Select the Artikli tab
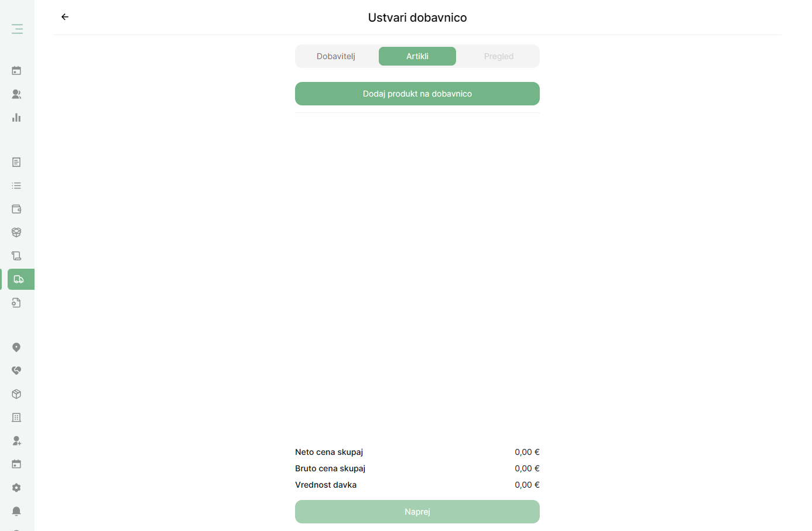The width and height of the screenshot is (812, 531). tap(417, 56)
